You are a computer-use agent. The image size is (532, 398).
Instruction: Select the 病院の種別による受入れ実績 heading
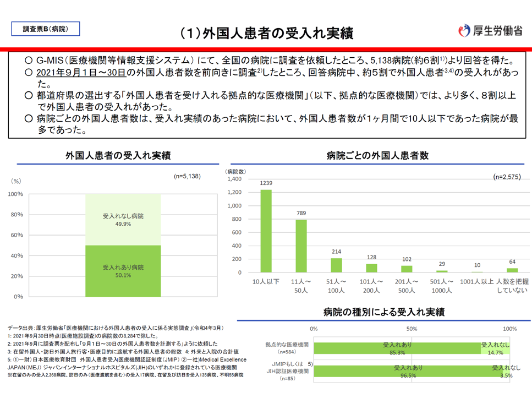(x=384, y=312)
